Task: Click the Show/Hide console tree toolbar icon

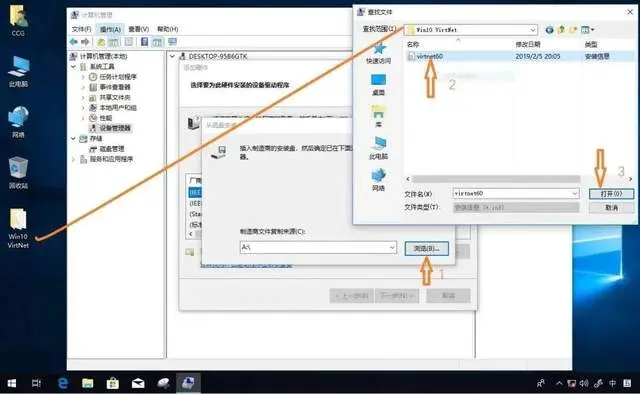Action: (x=114, y=42)
